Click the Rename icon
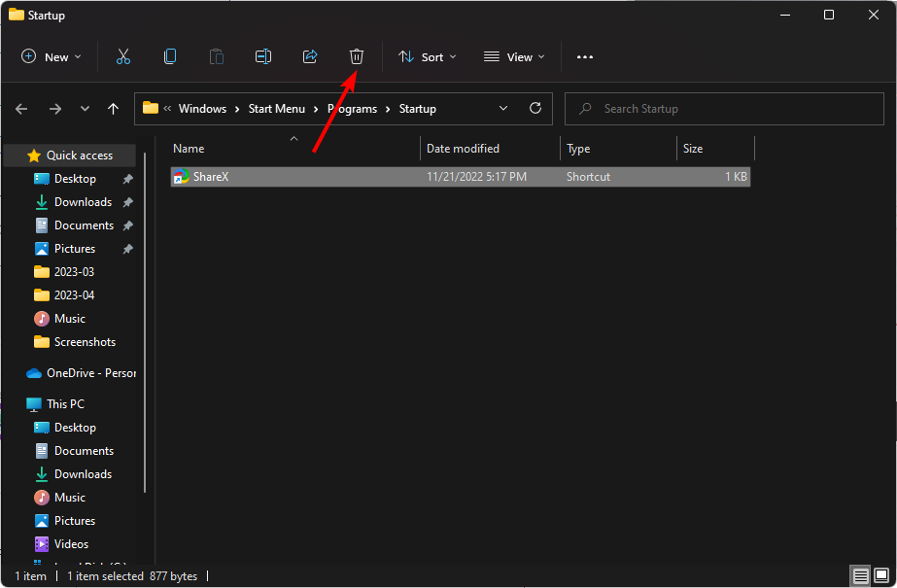897x588 pixels. tap(263, 56)
